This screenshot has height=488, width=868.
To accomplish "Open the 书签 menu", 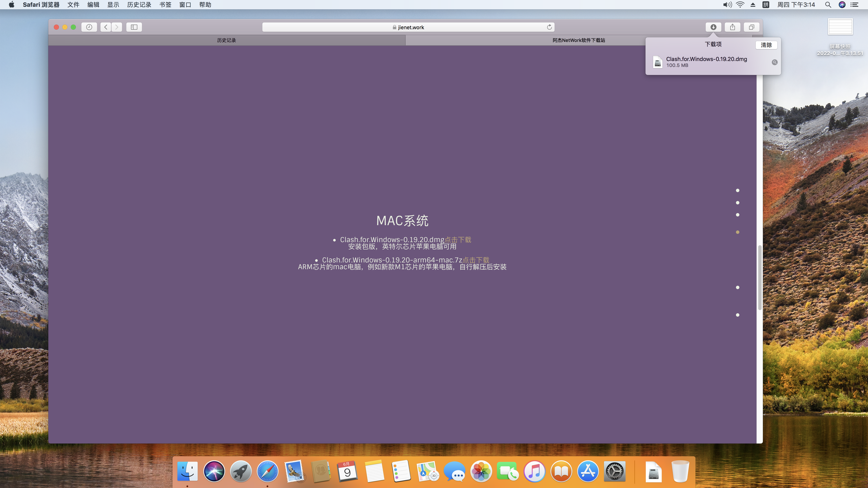I will pos(165,5).
